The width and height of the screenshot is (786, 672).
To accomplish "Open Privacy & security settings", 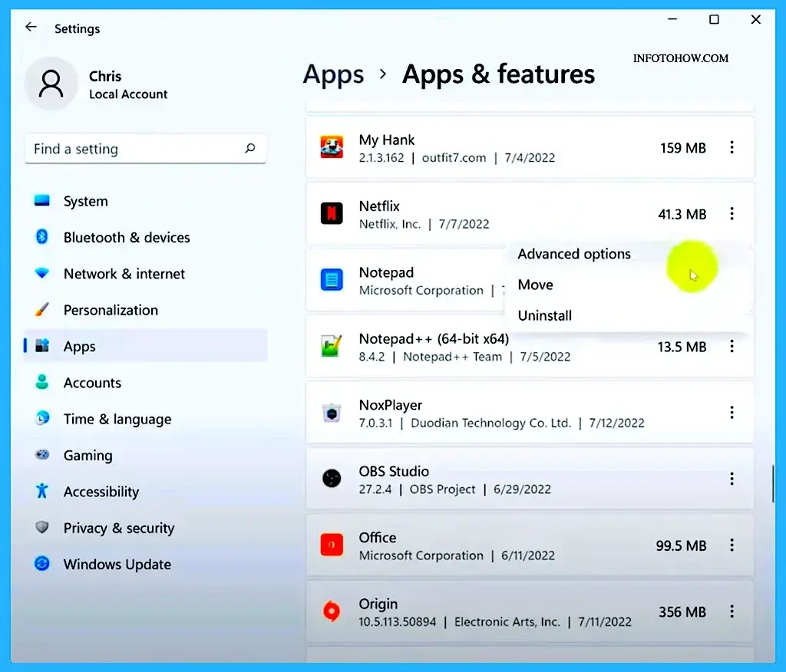I will click(x=146, y=528).
